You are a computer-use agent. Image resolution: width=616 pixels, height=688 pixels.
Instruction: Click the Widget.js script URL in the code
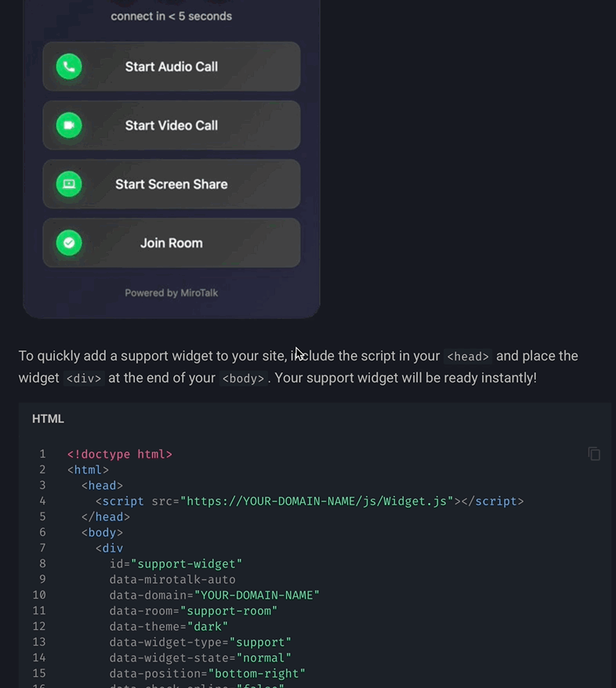(x=317, y=501)
